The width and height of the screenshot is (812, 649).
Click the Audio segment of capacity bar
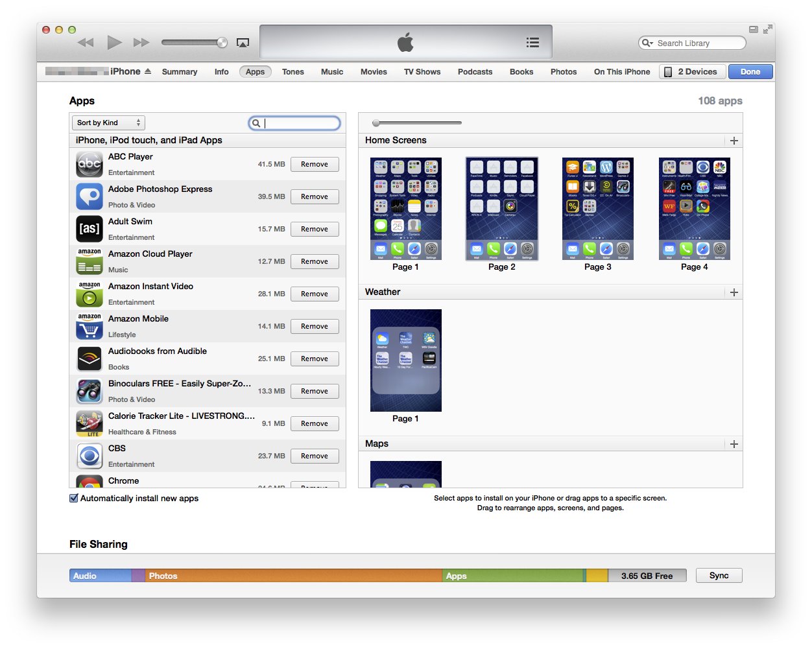point(101,576)
